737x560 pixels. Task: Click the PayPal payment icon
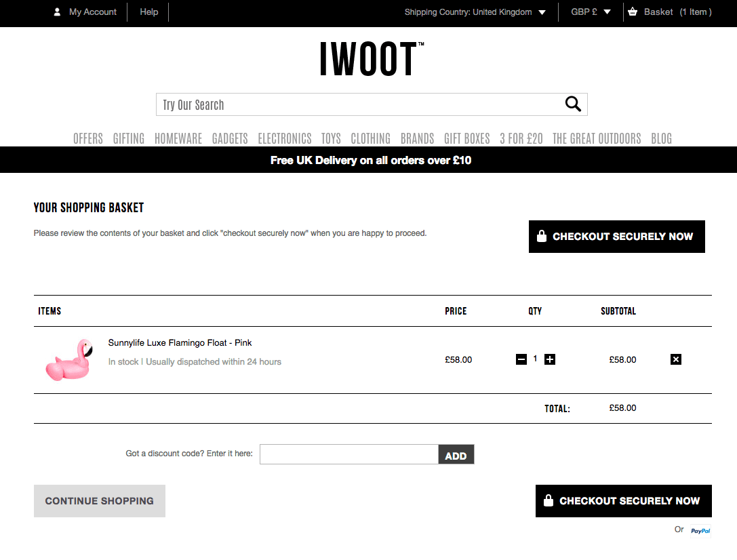(x=700, y=530)
